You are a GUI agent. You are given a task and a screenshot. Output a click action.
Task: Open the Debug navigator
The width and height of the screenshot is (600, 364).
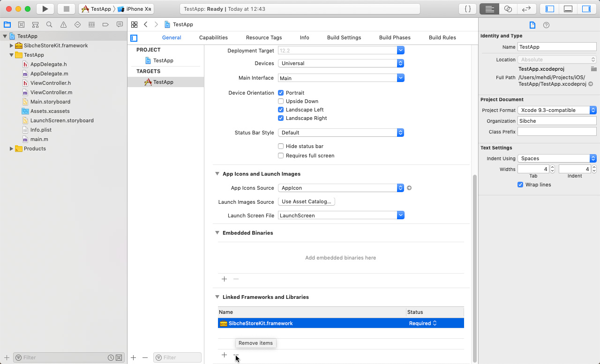[91, 24]
